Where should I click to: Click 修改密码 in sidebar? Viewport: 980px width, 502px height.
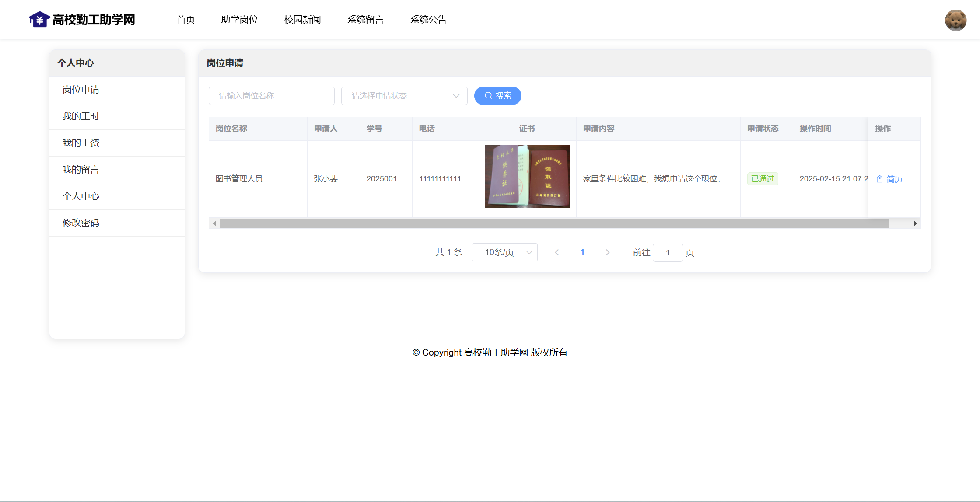click(x=81, y=223)
